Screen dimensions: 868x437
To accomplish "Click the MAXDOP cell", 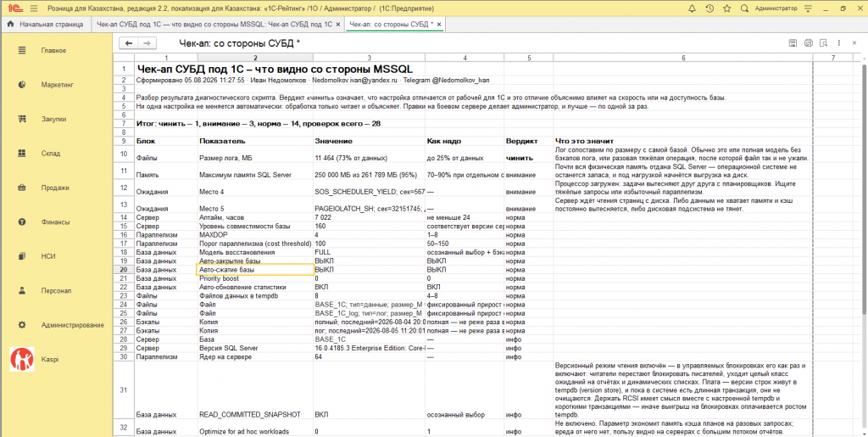I will (x=254, y=235).
